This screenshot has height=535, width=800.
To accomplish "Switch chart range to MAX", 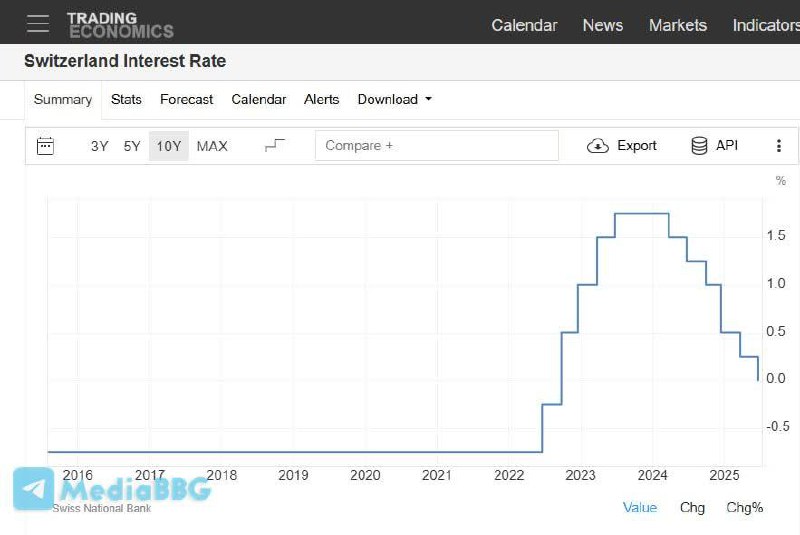I will coord(212,146).
